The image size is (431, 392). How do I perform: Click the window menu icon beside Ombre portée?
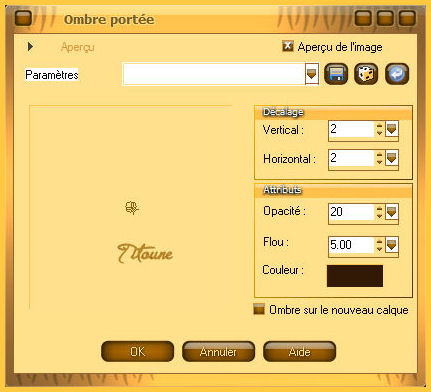23,18
